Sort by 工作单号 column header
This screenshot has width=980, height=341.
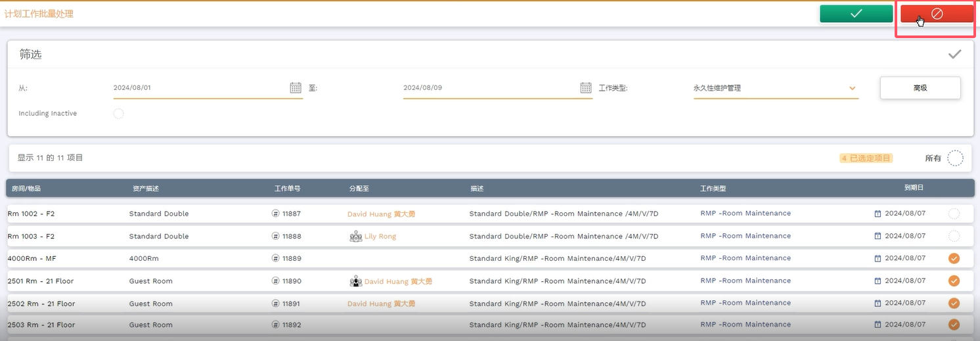point(287,189)
